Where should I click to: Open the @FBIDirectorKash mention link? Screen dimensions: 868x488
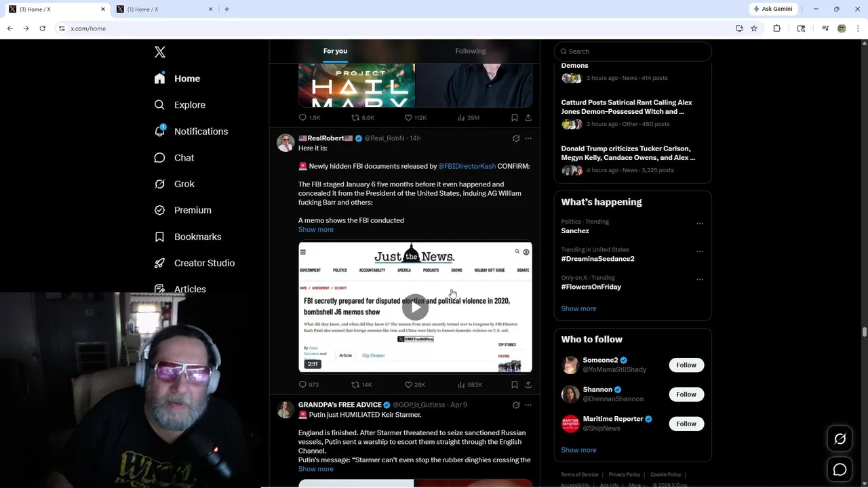click(467, 166)
